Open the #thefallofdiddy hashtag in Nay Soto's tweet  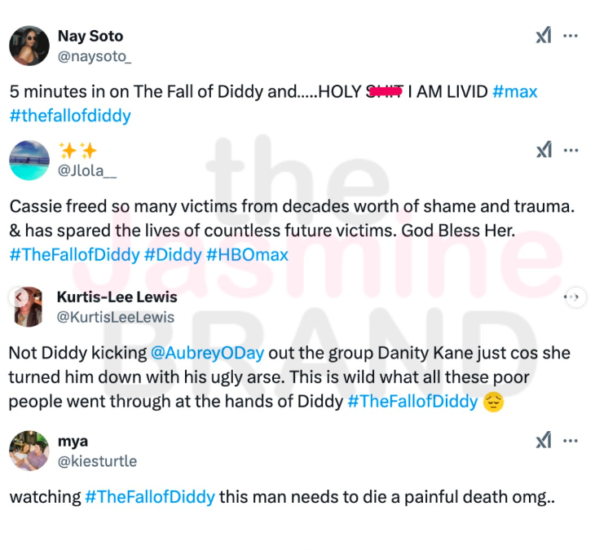pyautogui.click(x=70, y=116)
